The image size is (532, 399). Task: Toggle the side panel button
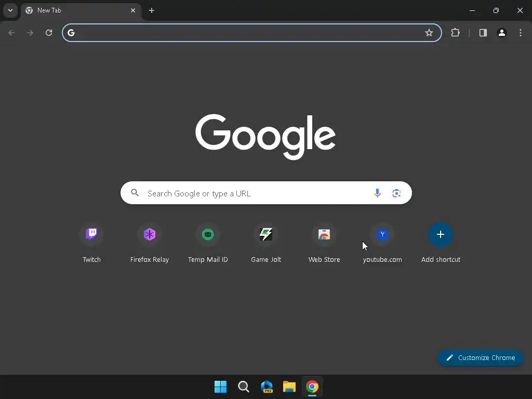pyautogui.click(x=483, y=33)
